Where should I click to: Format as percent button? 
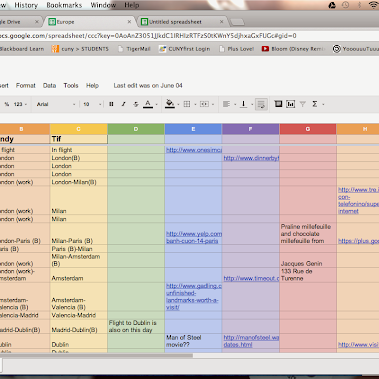point(7,104)
